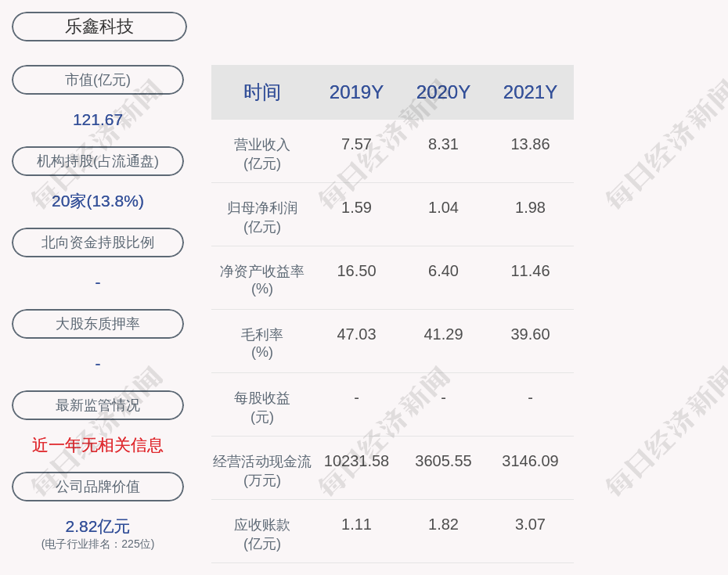Select the 2021Y net profit 1.98
The height and width of the screenshot is (575, 728).
530,207
